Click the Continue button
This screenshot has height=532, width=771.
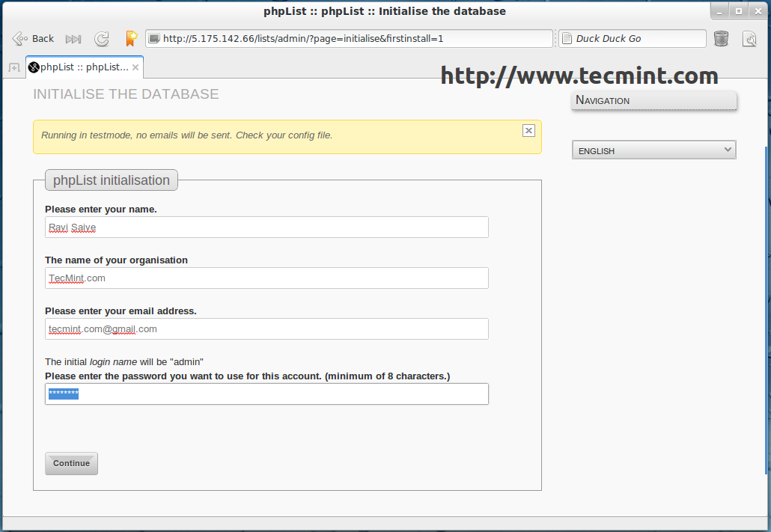[x=71, y=463]
